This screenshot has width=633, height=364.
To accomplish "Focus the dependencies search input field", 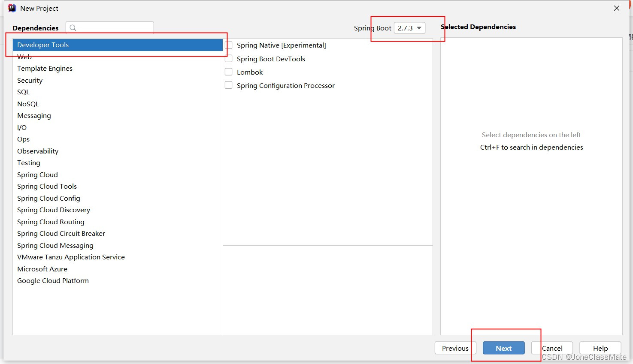I will [x=110, y=28].
